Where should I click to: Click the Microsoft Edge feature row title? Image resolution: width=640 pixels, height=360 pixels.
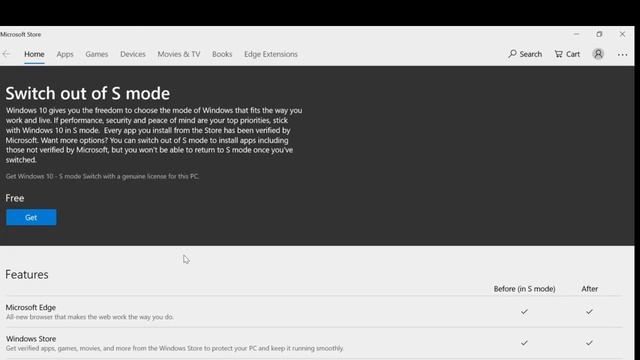[31, 307]
